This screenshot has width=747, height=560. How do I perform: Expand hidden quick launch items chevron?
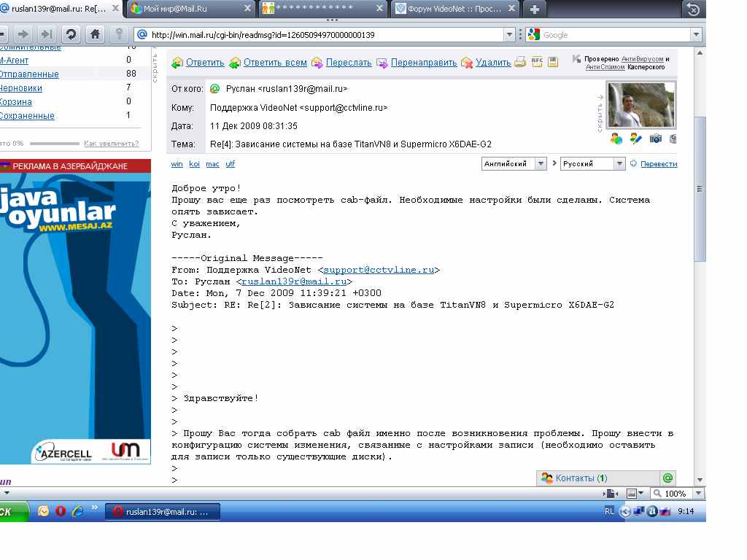click(94, 507)
